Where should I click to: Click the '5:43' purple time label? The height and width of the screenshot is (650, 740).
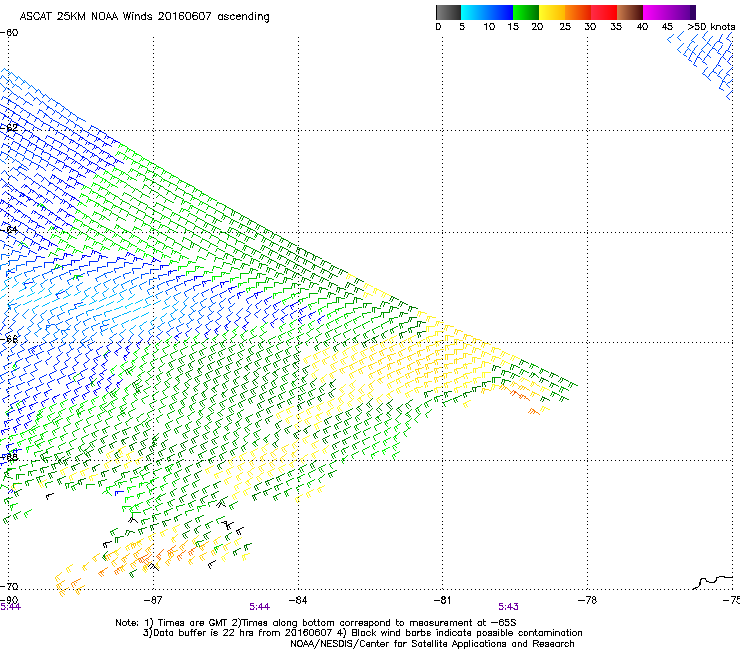pos(508,607)
